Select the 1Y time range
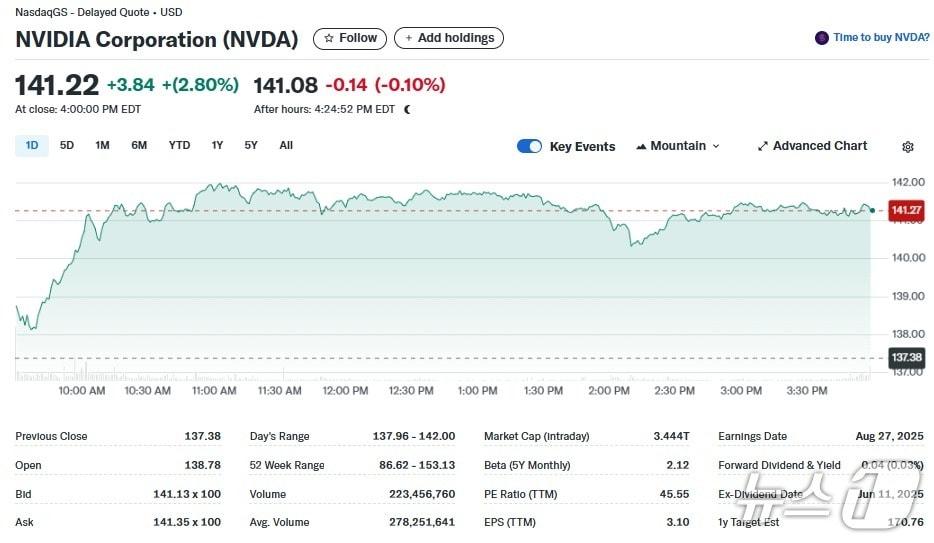Image resolution: width=934 pixels, height=543 pixels. click(217, 146)
